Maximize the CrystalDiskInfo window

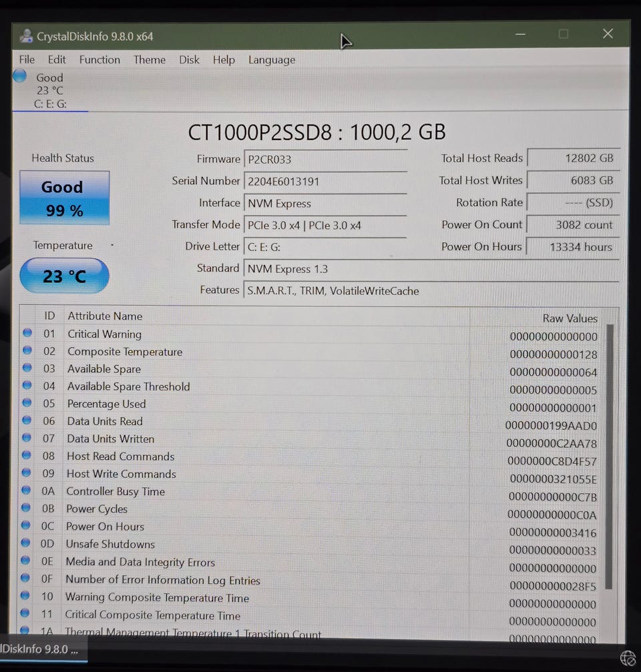[564, 34]
